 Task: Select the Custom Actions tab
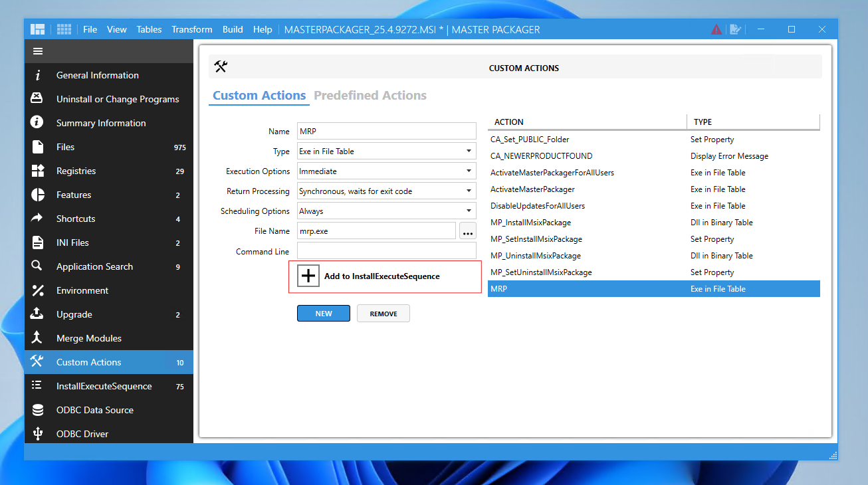(x=259, y=96)
